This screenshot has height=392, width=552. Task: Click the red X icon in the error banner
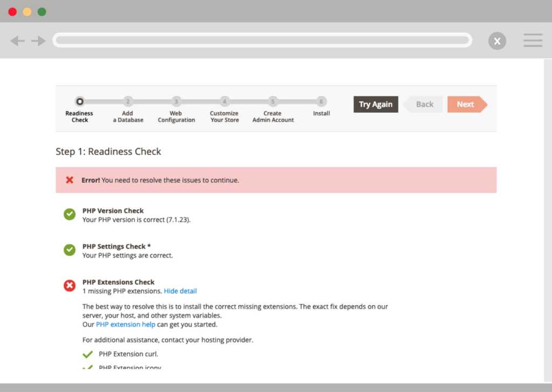coord(70,180)
